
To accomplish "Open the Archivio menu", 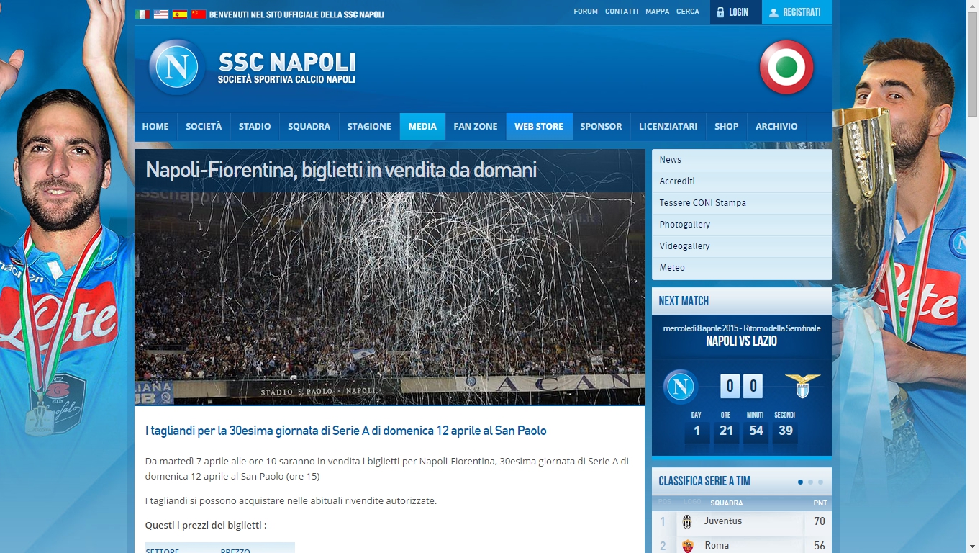I will click(x=776, y=127).
